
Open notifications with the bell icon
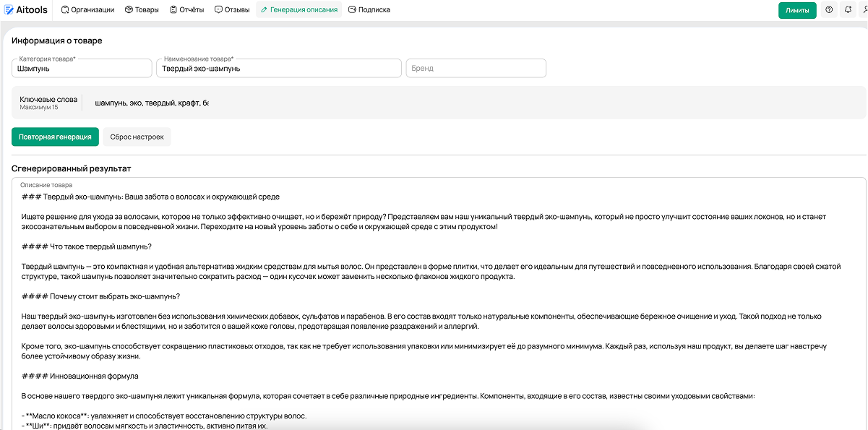(x=848, y=10)
